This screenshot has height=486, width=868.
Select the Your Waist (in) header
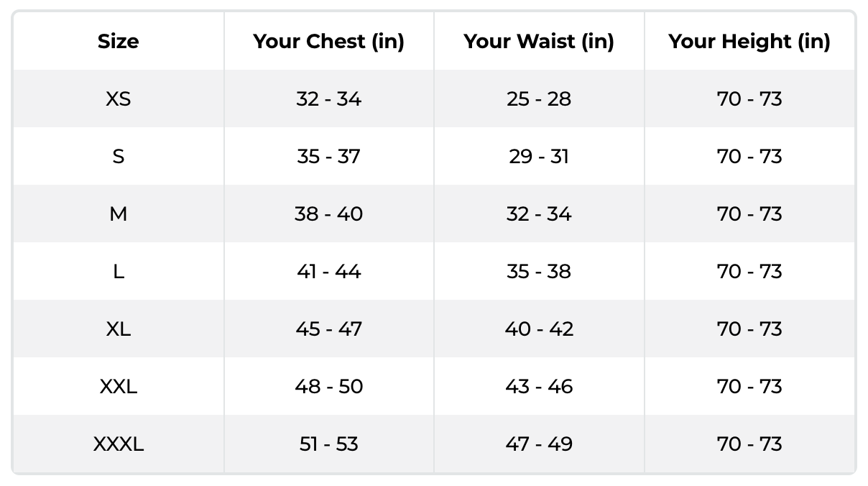(539, 42)
